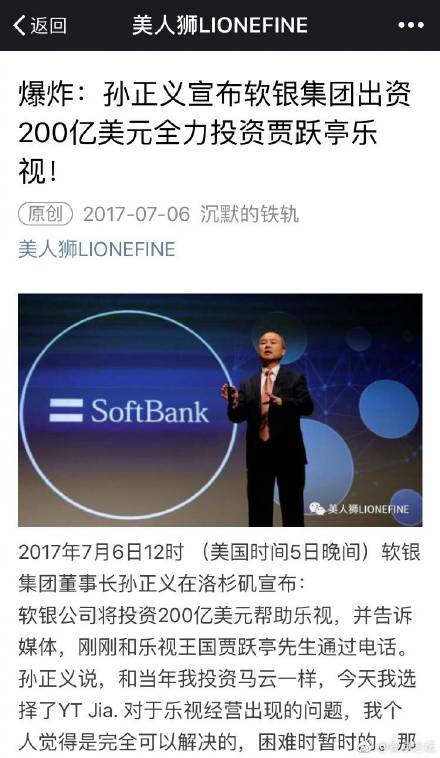Viewport: 440px width, 758px height.
Task: Click the line 孙正义说，和当年我投资马云一样
Action: 168,679
